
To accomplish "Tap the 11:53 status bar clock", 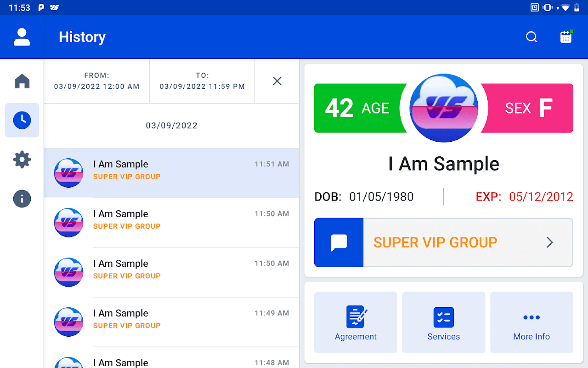I will point(19,8).
